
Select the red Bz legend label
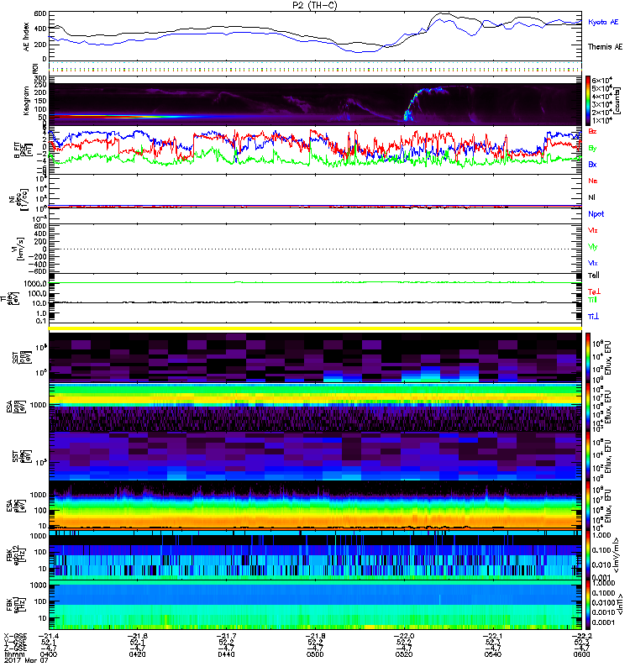point(592,131)
